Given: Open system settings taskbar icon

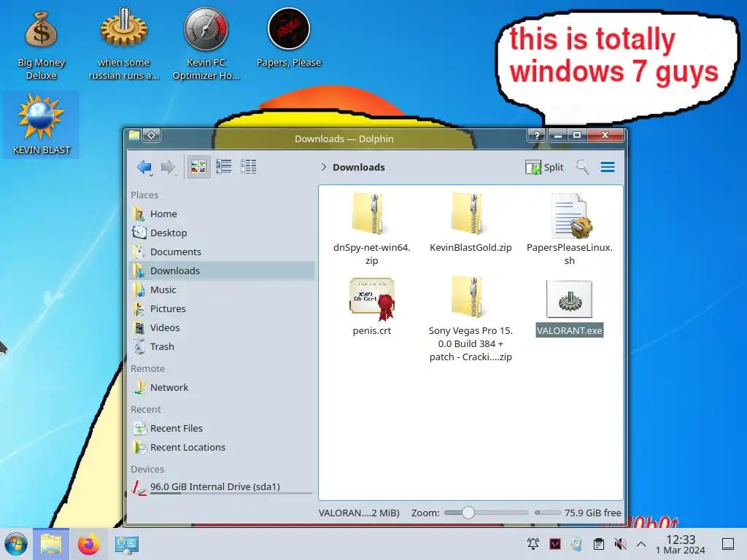Looking at the screenshot, I should click(126, 544).
